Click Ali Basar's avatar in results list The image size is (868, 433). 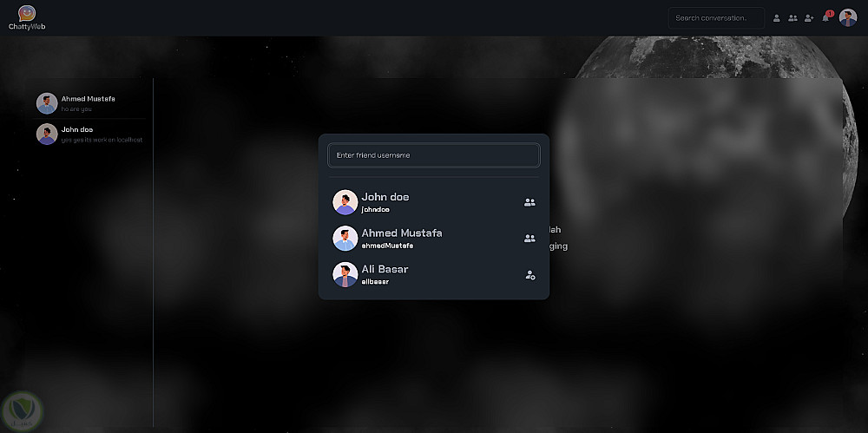[345, 274]
